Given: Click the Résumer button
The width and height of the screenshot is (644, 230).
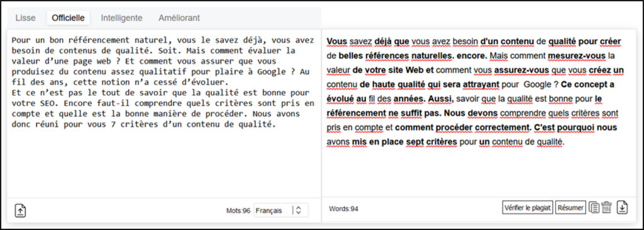Looking at the screenshot, I should (570, 208).
